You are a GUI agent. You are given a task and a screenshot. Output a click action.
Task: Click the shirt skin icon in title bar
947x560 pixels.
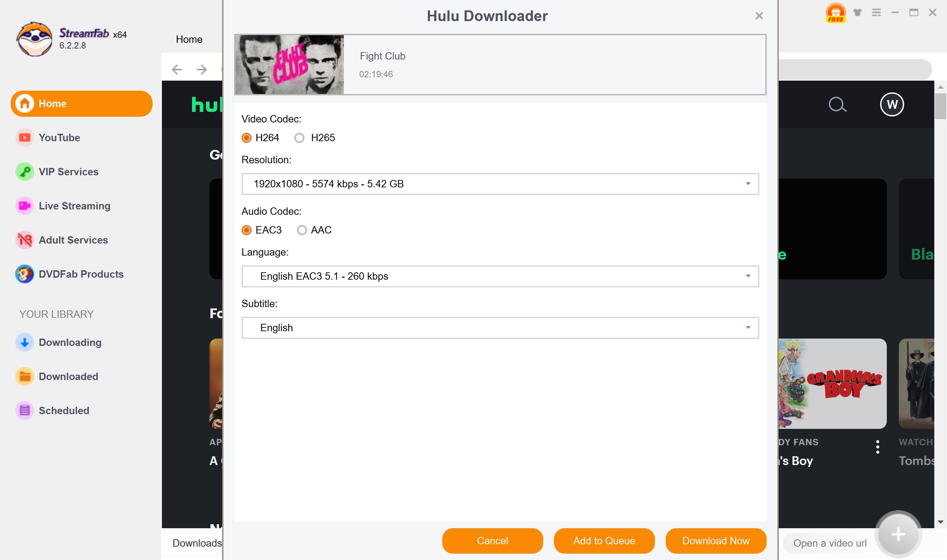point(858,12)
